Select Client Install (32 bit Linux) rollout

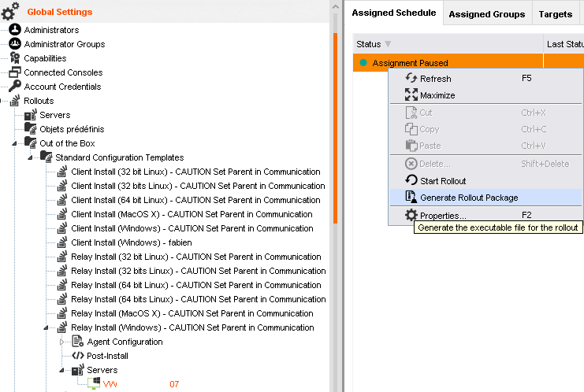click(195, 172)
